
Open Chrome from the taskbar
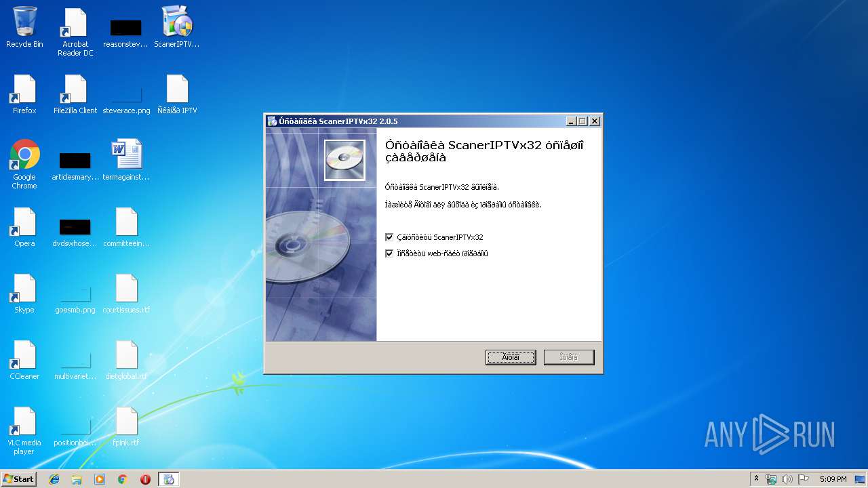[123, 479]
